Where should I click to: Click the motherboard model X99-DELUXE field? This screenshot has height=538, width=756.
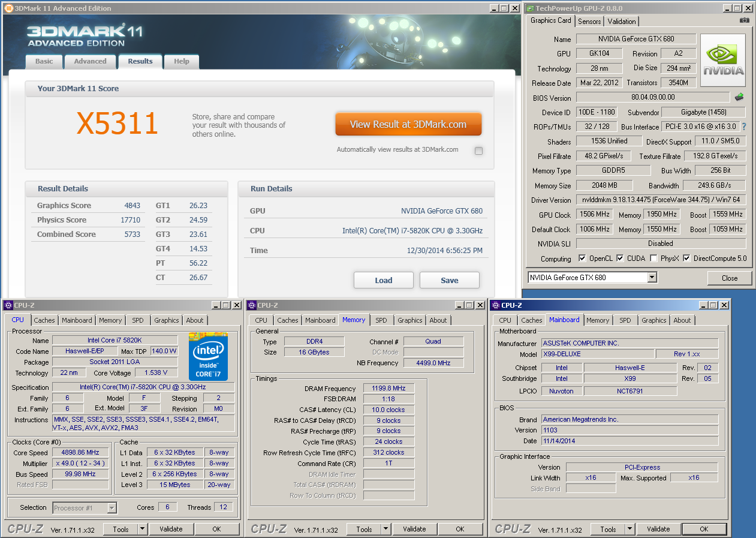[x=598, y=354]
